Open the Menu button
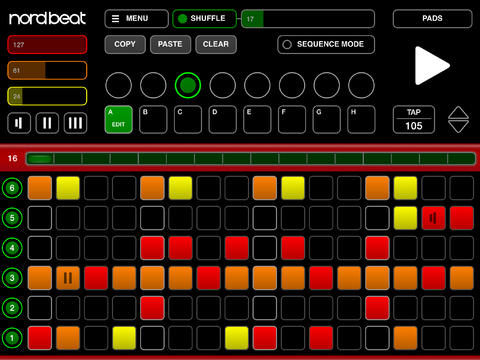 136,19
